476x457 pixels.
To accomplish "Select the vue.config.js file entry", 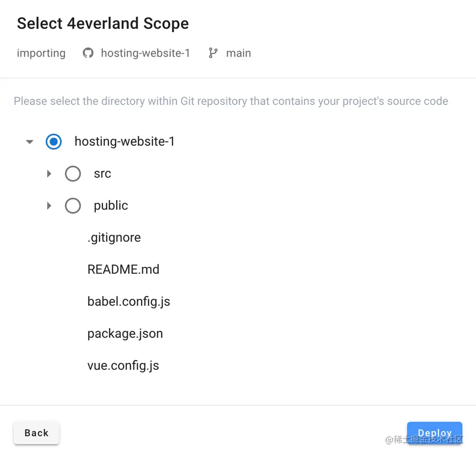I will (x=123, y=366).
